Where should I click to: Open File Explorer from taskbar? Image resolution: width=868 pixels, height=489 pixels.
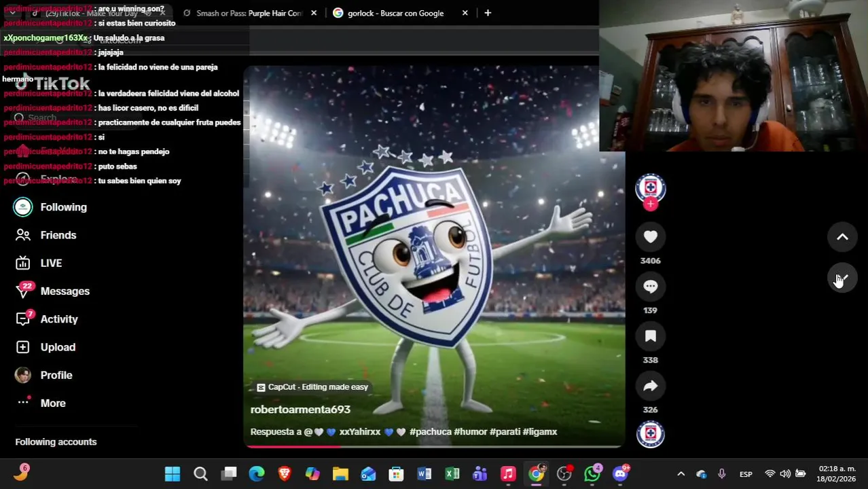pos(340,474)
